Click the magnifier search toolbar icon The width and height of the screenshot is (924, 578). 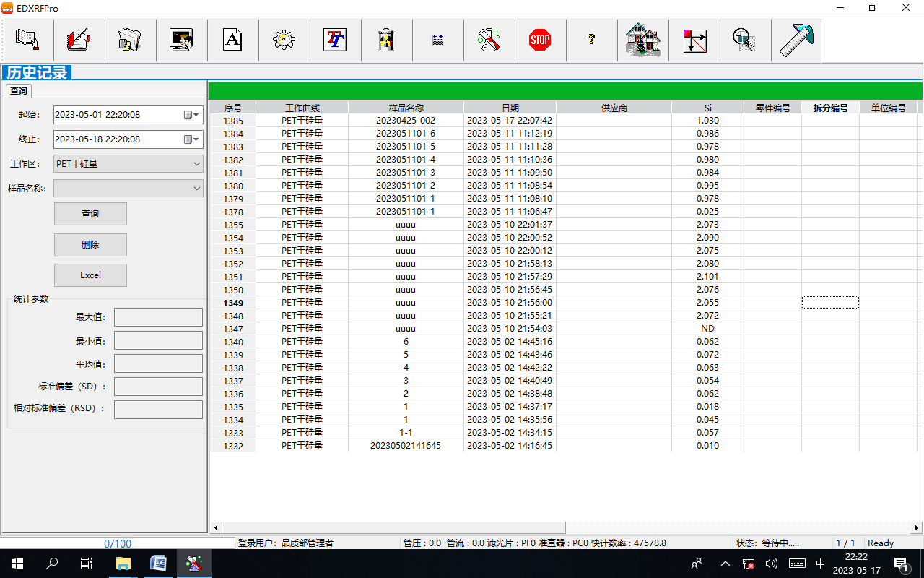pos(744,40)
